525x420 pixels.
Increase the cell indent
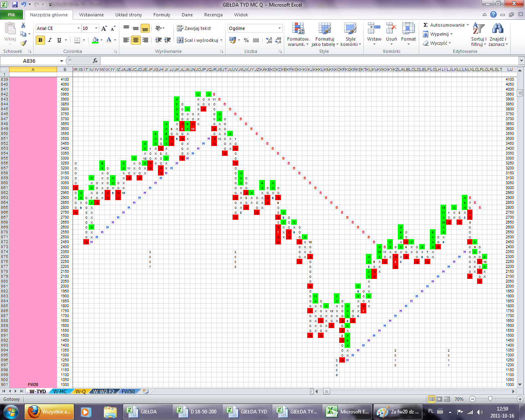[167, 40]
